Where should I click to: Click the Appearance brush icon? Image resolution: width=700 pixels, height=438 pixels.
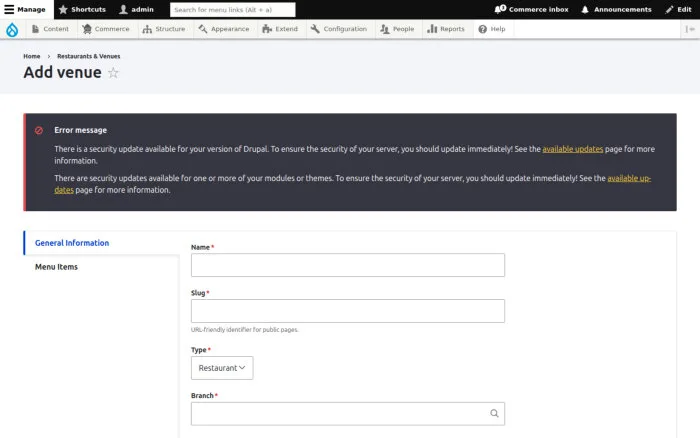pos(203,29)
